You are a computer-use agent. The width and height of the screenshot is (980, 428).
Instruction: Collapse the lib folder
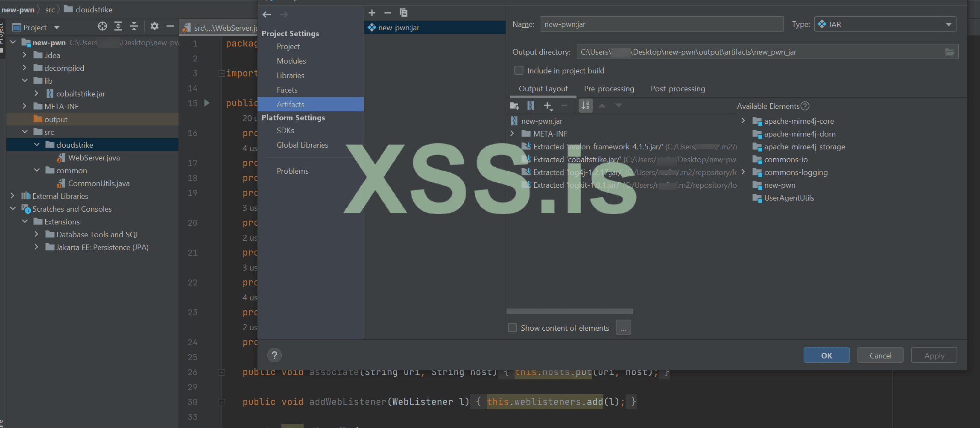tap(24, 81)
